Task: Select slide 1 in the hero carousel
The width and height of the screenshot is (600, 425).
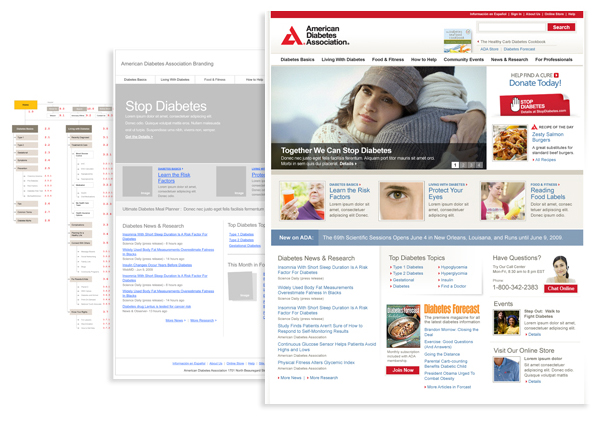Action: (x=455, y=164)
